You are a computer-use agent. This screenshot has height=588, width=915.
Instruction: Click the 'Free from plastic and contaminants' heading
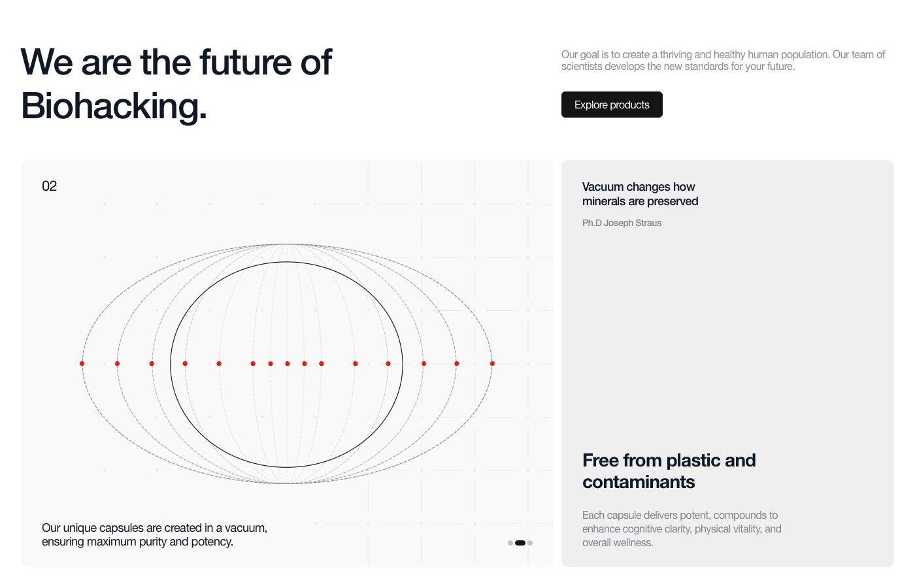point(669,471)
